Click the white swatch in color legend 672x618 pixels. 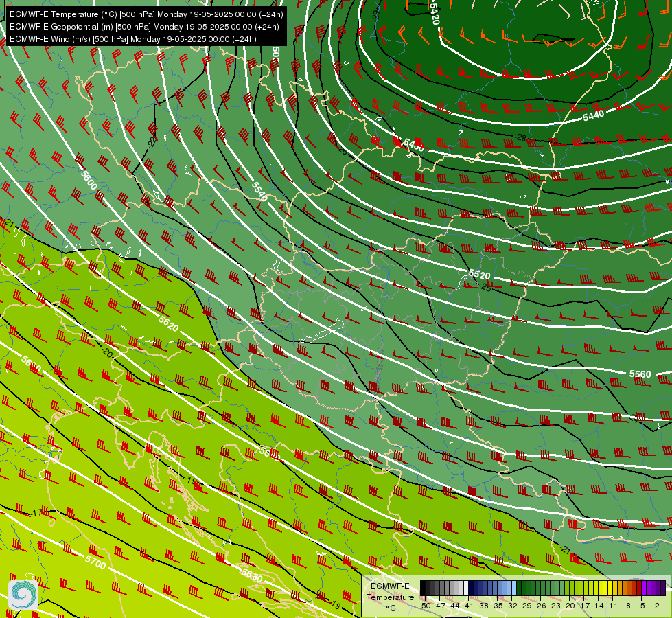(466, 588)
